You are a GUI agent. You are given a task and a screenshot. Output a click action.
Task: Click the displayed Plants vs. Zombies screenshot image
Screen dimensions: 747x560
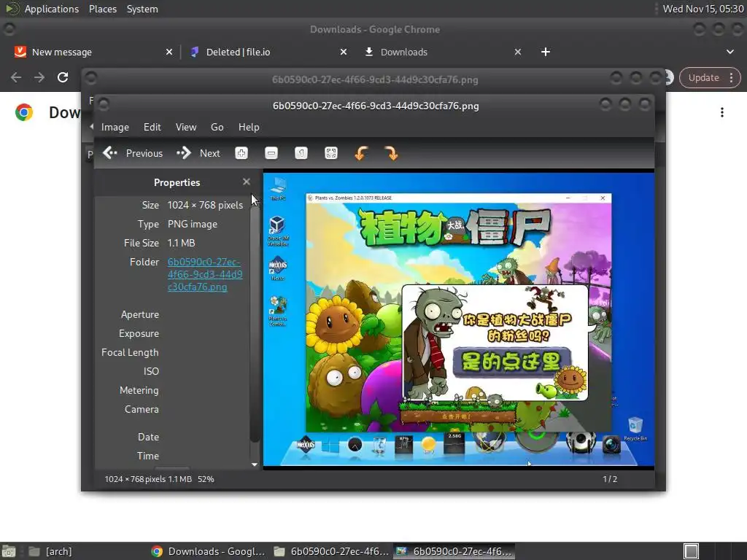click(x=458, y=319)
